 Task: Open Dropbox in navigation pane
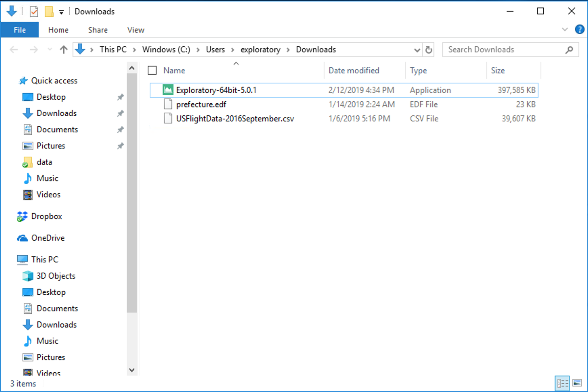point(47,216)
